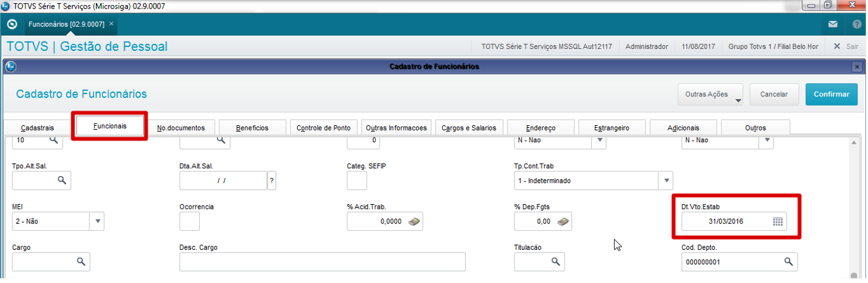The height and width of the screenshot is (283, 868).
Task: Click the Cancelar button
Action: (774, 94)
